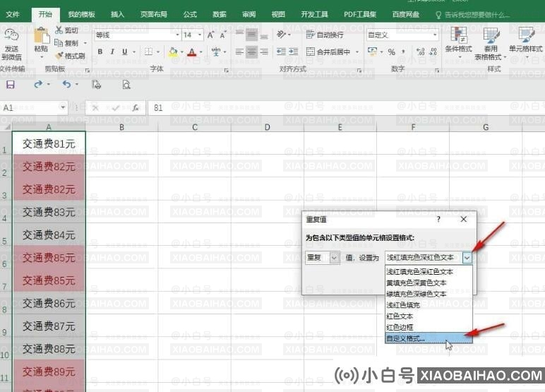Click Merge and Center (合并后居中)
545x392 pixels.
[x=328, y=52]
